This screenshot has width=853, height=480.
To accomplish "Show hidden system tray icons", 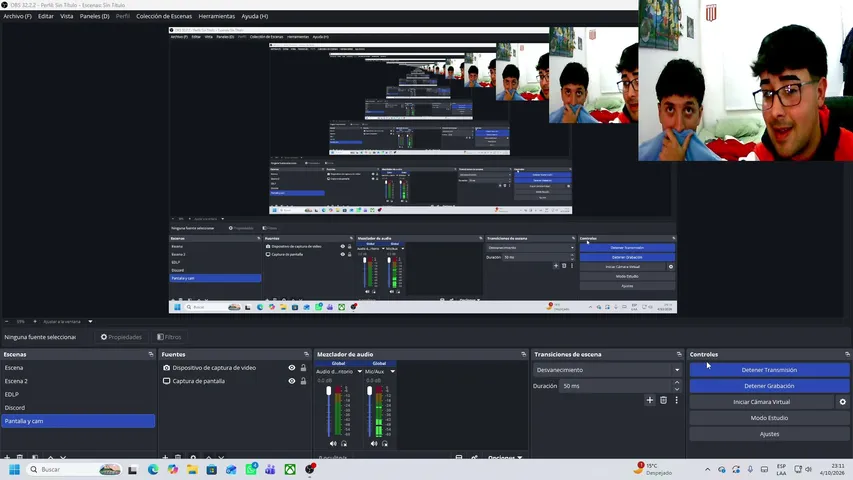I will pyautogui.click(x=707, y=469).
